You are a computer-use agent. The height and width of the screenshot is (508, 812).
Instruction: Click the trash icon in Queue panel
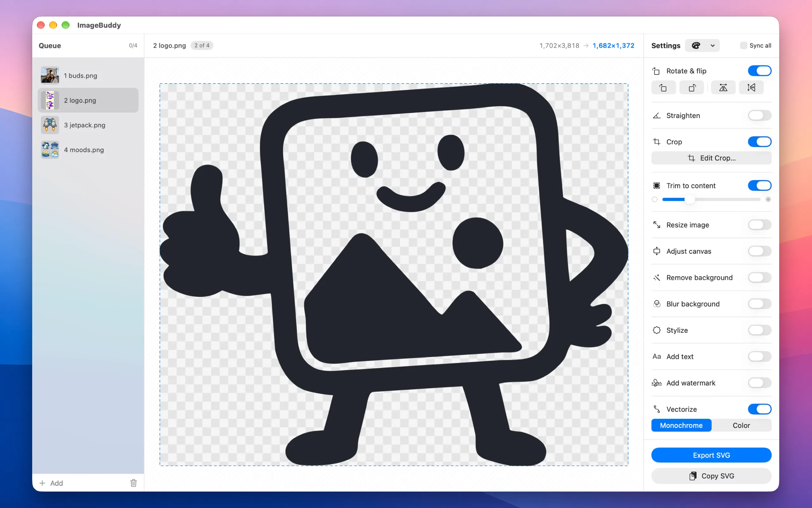(134, 483)
